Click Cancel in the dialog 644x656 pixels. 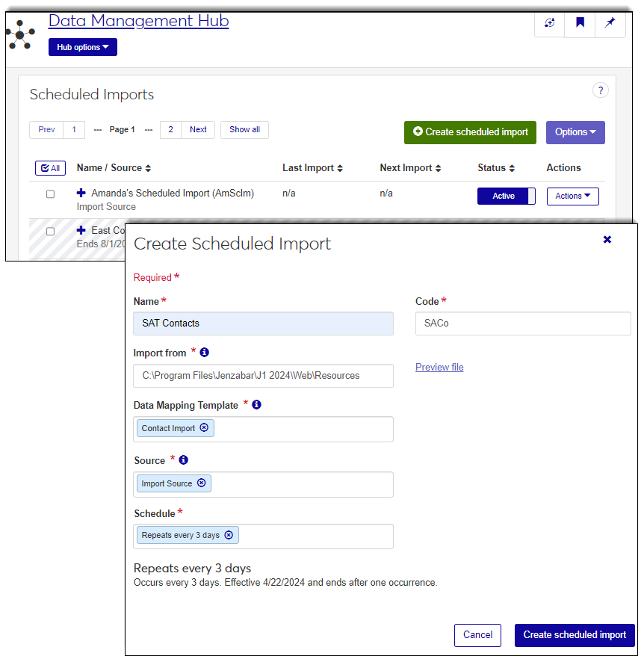pos(477,635)
